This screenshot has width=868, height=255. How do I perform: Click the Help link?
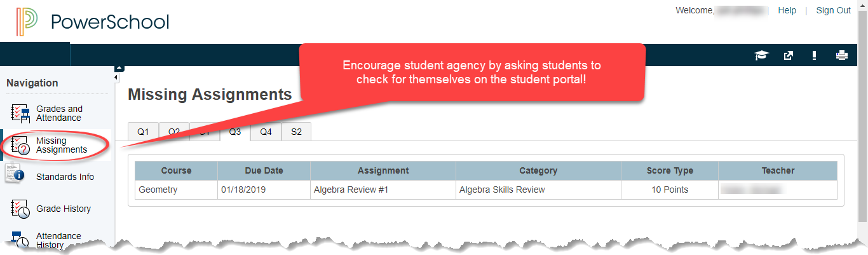click(x=787, y=10)
